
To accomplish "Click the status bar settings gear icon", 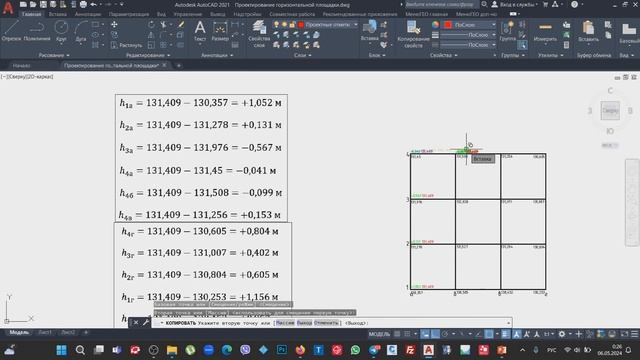I will pos(562,334).
